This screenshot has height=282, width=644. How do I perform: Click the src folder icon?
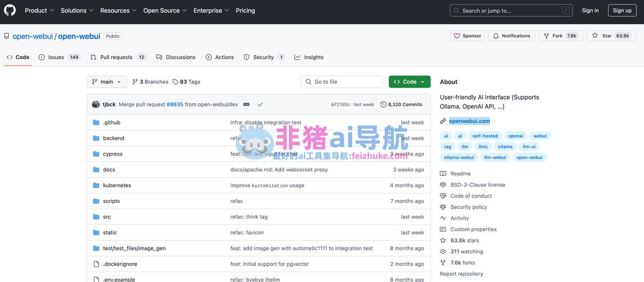(x=96, y=217)
